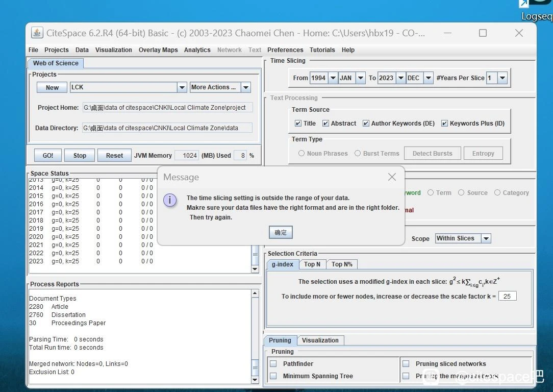The width and height of the screenshot is (553, 392).
Task: Enable the Minimum Spanning Tree checkbox
Action: click(273, 376)
